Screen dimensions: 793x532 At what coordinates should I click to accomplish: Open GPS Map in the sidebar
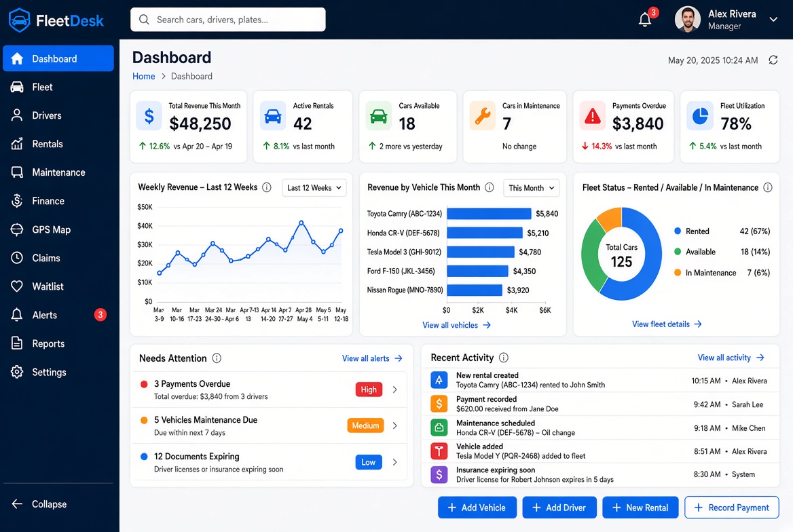point(58,229)
